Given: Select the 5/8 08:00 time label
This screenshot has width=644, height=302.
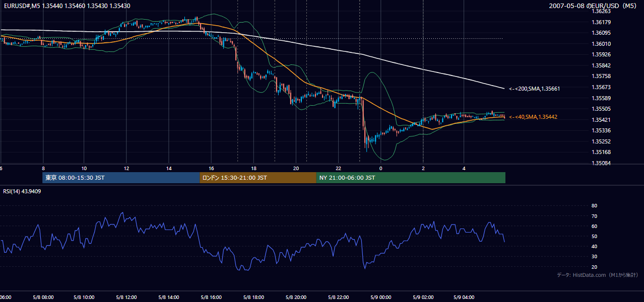Looking at the screenshot, I should click(x=42, y=297).
